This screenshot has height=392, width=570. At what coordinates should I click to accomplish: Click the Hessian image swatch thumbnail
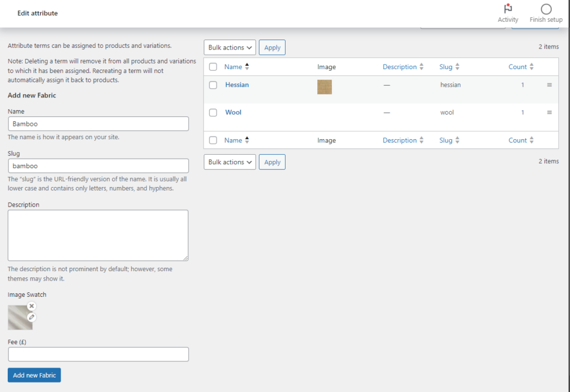point(325,87)
